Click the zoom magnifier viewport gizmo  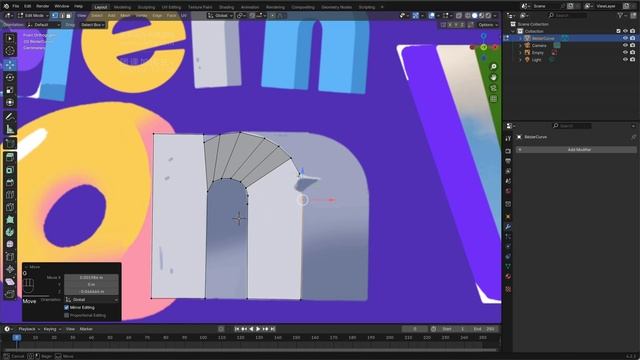[493, 67]
